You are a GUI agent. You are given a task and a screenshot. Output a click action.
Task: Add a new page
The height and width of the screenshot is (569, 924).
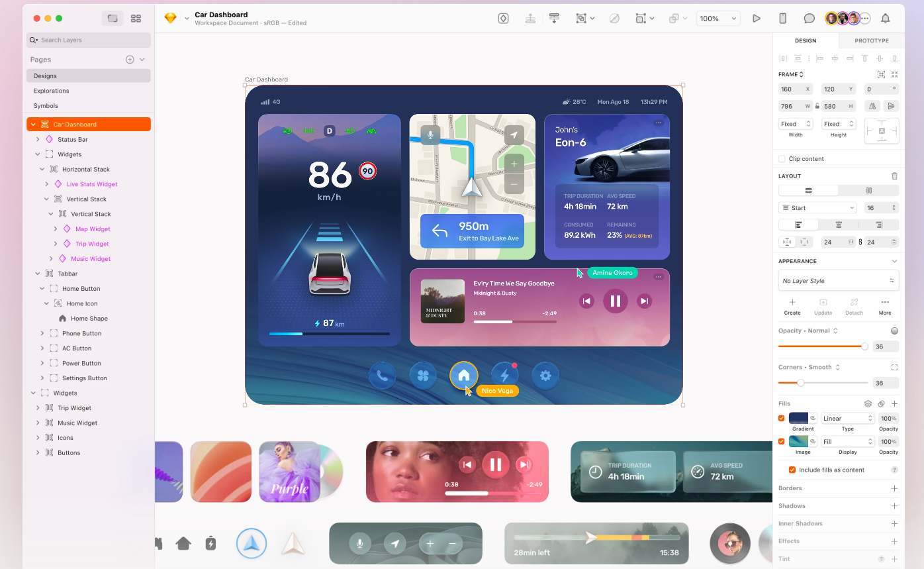pyautogui.click(x=130, y=60)
